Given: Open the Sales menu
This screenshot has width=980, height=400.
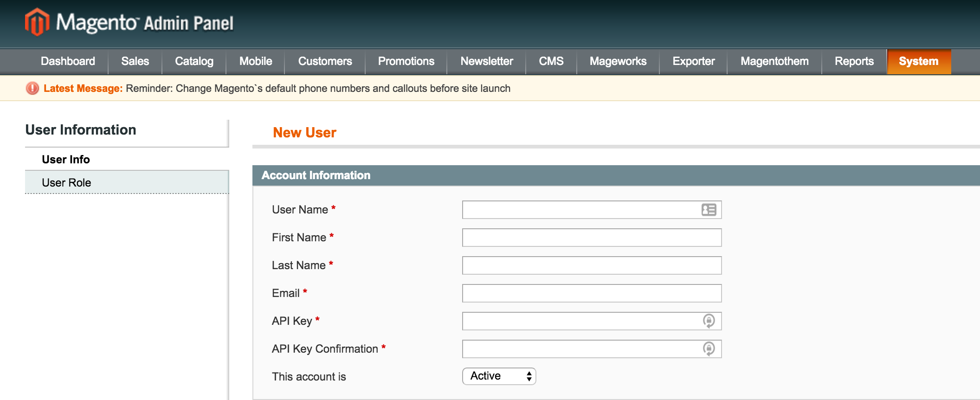Looking at the screenshot, I should click(135, 61).
